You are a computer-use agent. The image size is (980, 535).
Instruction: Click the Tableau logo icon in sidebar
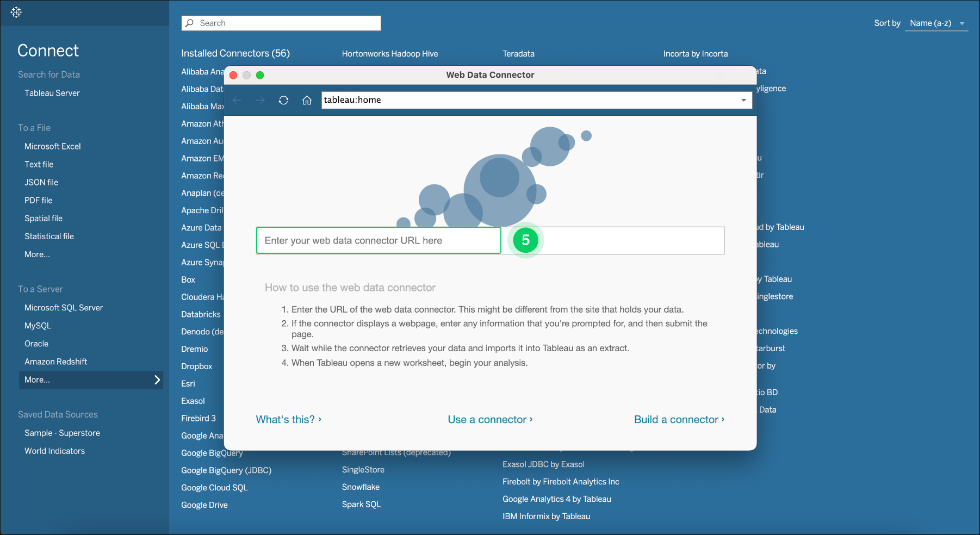pyautogui.click(x=16, y=12)
